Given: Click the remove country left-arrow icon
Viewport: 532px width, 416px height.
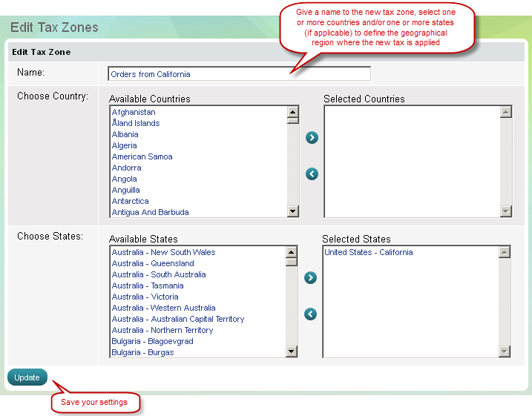Looking at the screenshot, I should point(312,174).
